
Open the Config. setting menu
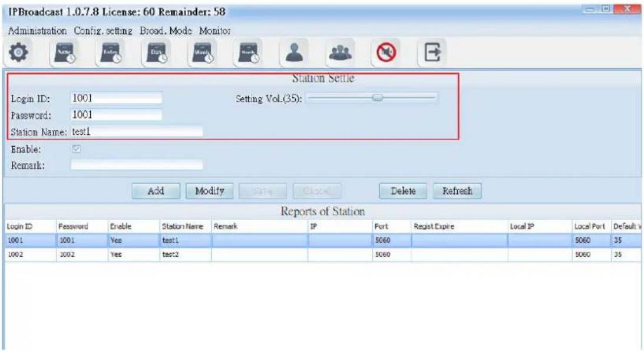(103, 31)
